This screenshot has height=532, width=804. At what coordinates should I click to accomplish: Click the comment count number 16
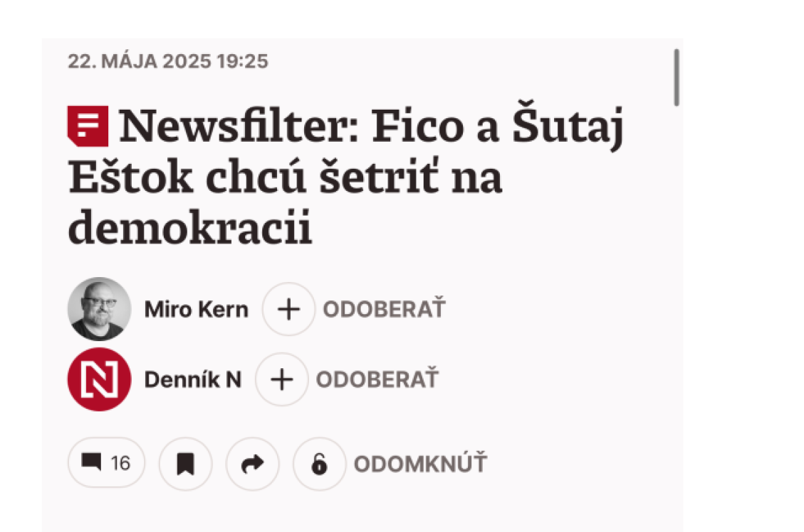pyautogui.click(x=120, y=463)
